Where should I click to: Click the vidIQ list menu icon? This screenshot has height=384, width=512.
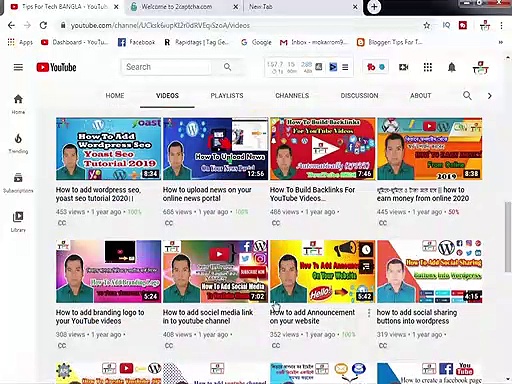[345, 67]
